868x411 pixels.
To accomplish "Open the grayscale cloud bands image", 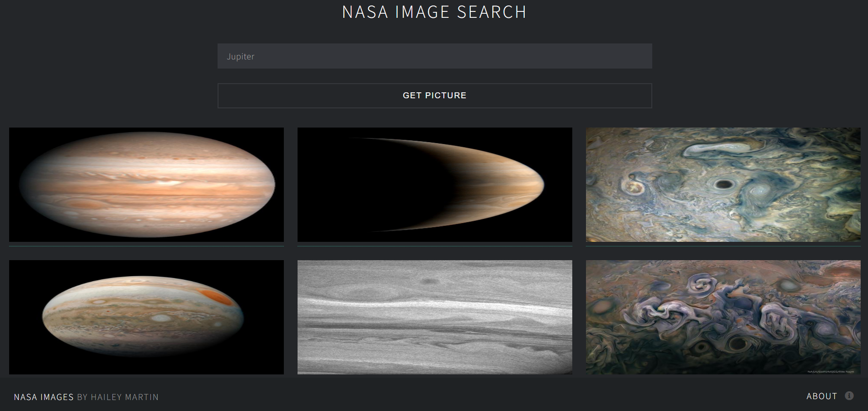I will 434,317.
